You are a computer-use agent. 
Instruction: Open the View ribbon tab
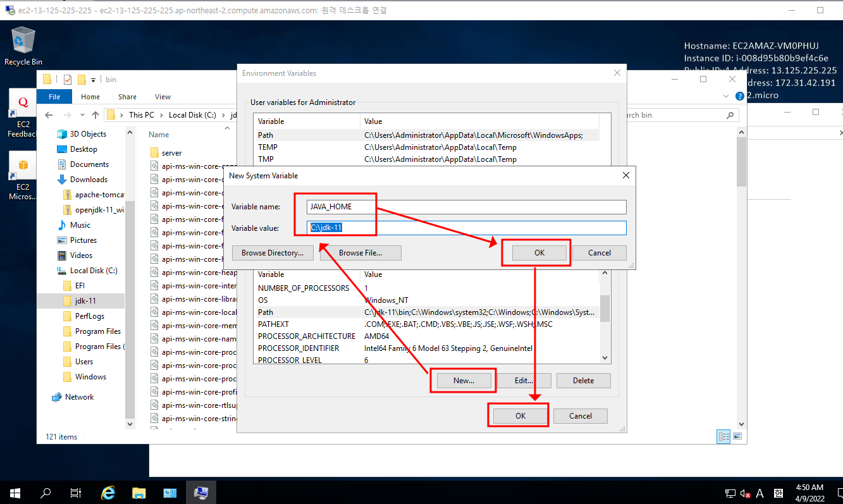click(163, 97)
